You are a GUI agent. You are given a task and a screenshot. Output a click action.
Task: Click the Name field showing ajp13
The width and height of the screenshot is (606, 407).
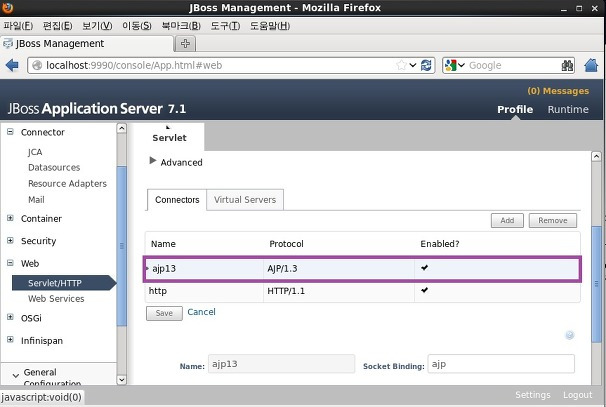coord(281,364)
